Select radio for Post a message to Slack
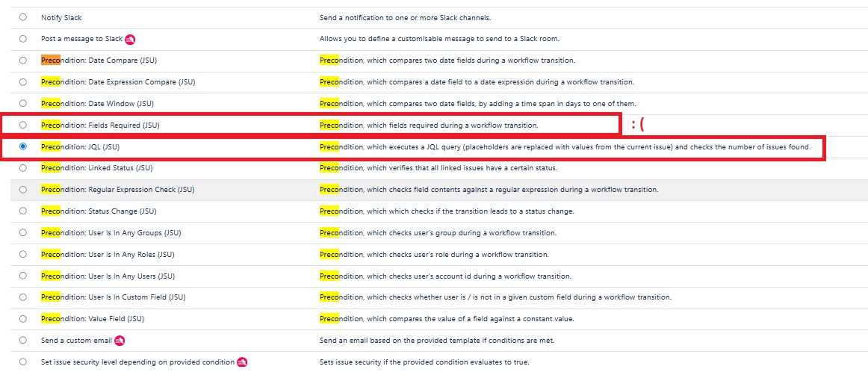This screenshot has width=868, height=375. [x=22, y=39]
